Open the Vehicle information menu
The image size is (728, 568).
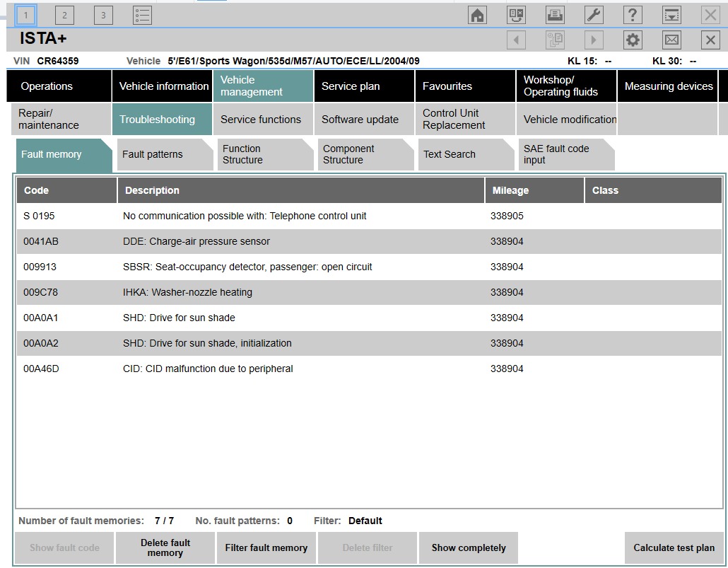pyautogui.click(x=163, y=86)
